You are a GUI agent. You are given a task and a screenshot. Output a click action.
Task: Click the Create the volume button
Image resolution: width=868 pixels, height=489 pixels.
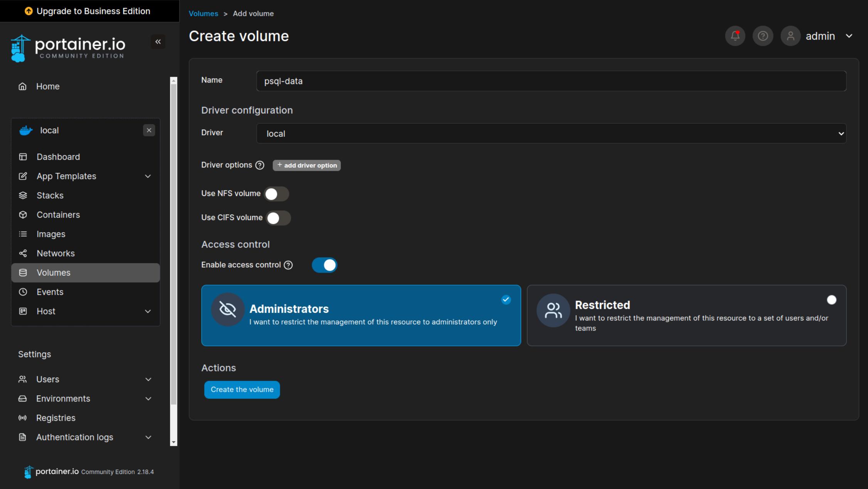click(x=242, y=390)
